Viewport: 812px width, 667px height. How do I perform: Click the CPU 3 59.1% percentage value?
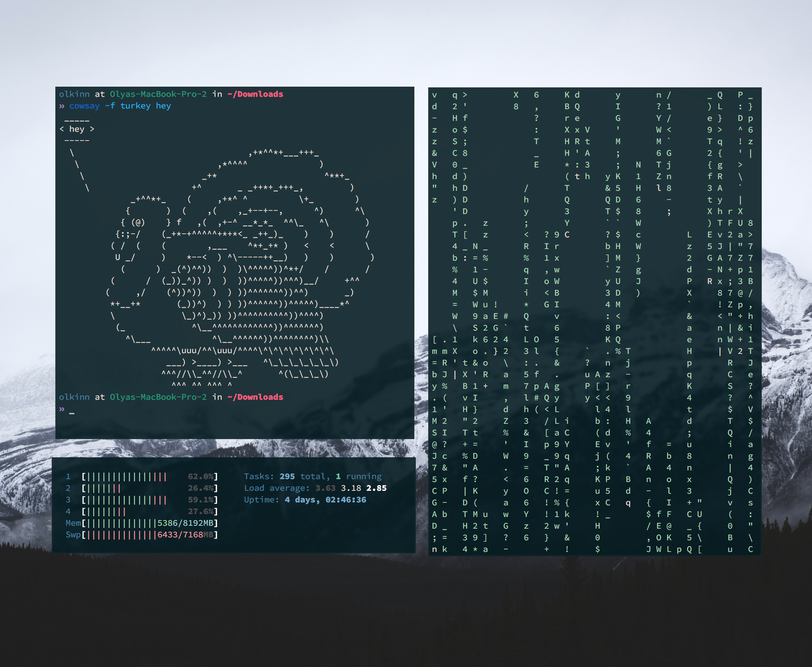200,500
